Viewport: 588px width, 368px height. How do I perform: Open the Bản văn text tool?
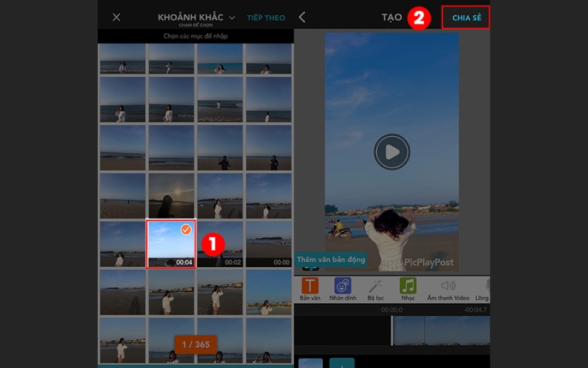(310, 287)
